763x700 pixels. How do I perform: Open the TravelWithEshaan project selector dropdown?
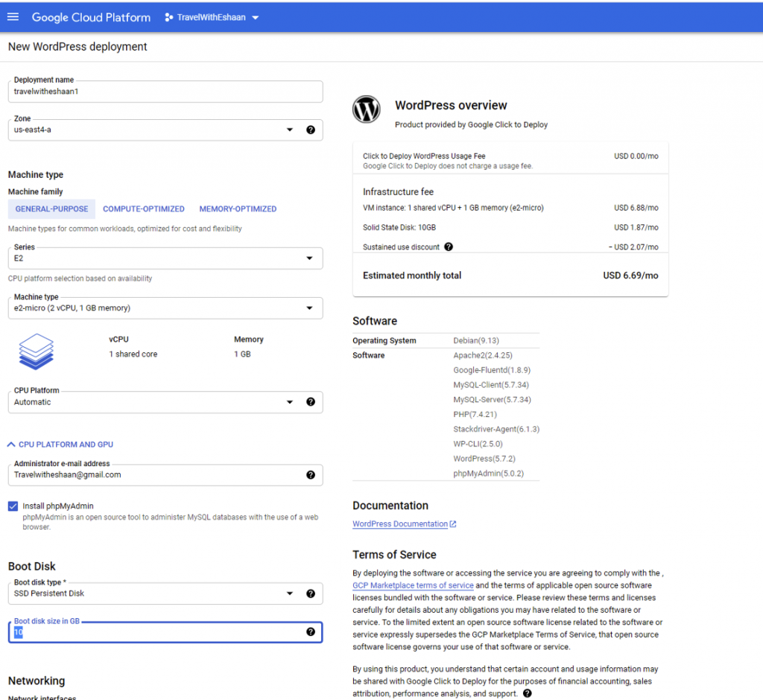(212, 18)
